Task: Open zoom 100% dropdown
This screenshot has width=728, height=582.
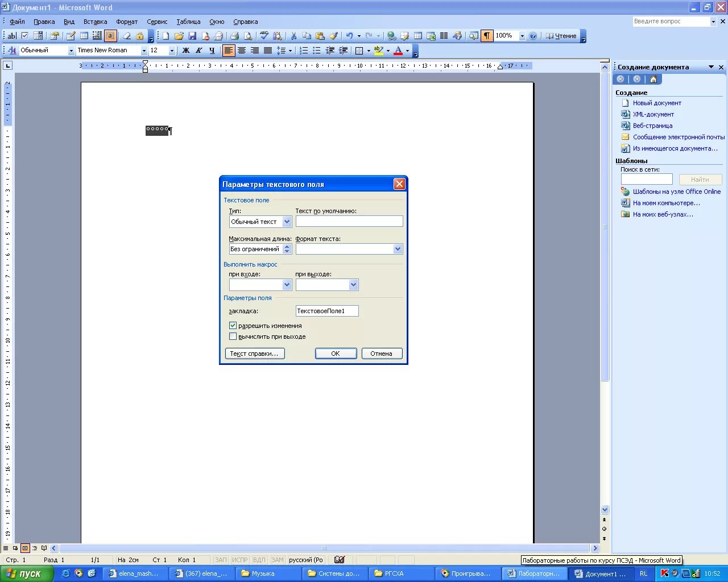Action: tap(522, 36)
